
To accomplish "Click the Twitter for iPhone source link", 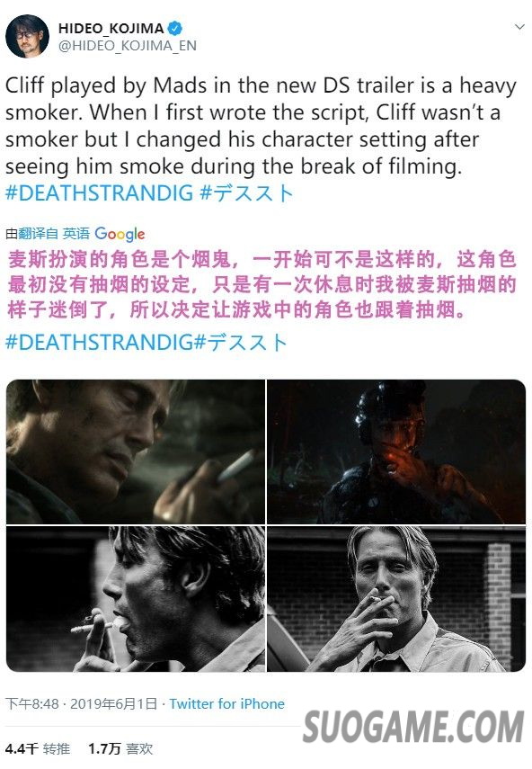I will pos(226,703).
